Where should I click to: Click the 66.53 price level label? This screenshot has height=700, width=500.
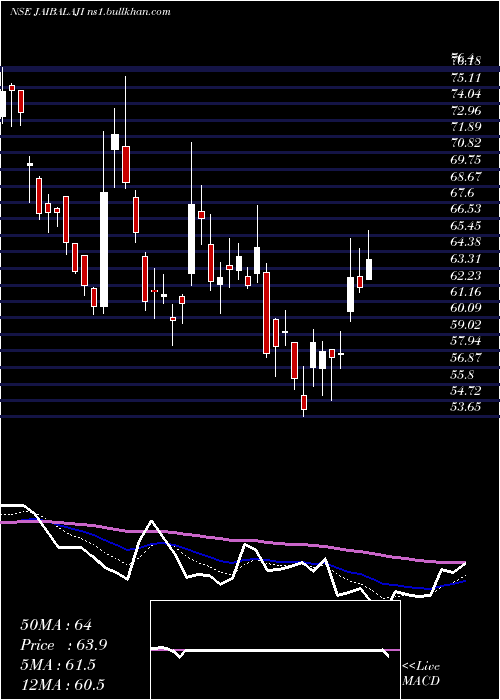pyautogui.click(x=467, y=209)
